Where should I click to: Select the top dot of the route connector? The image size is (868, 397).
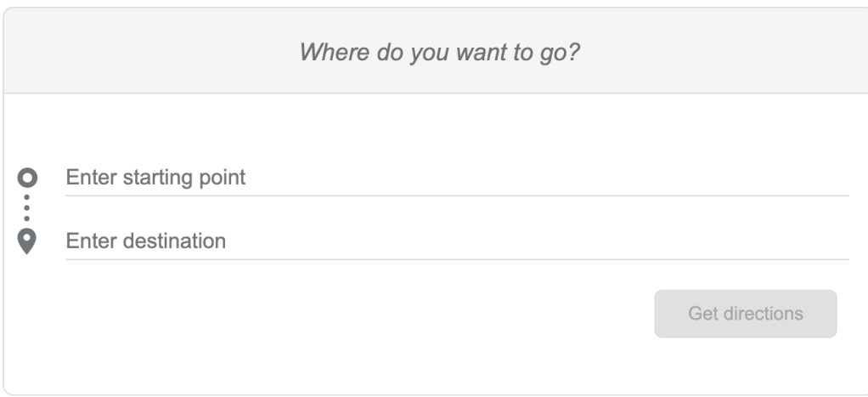[28, 197]
